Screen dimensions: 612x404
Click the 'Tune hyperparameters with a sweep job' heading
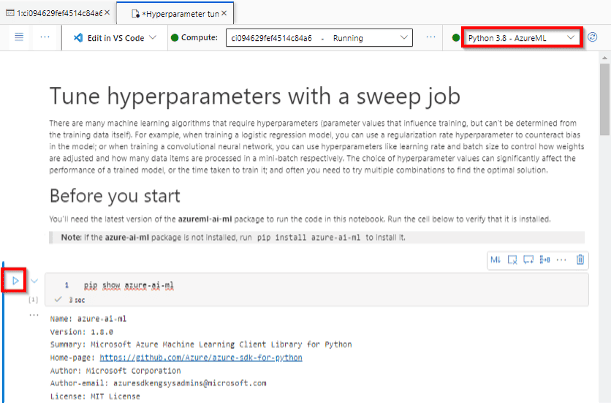(x=255, y=96)
